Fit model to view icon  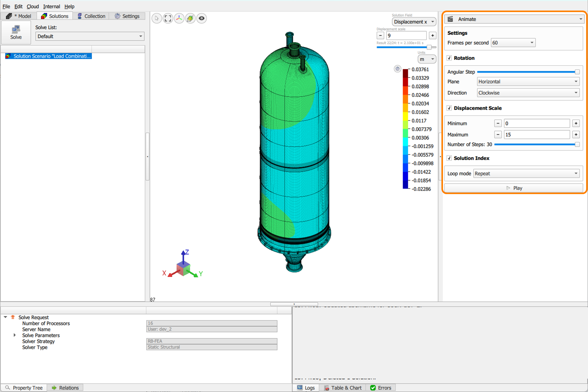tap(168, 18)
